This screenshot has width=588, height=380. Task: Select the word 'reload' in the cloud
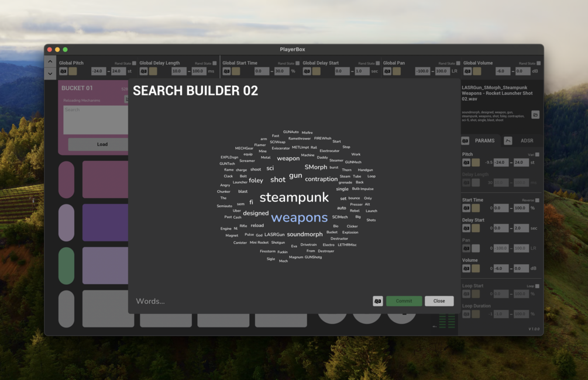pyautogui.click(x=257, y=225)
